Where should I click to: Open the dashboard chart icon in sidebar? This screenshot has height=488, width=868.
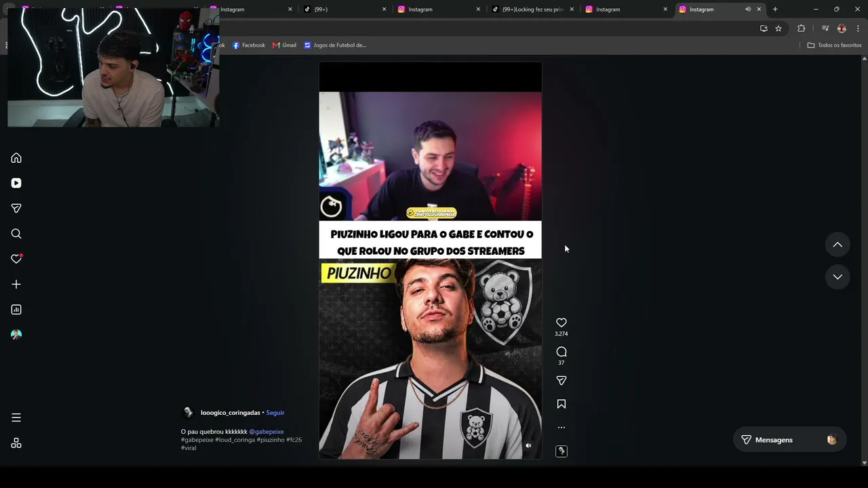[x=16, y=310]
